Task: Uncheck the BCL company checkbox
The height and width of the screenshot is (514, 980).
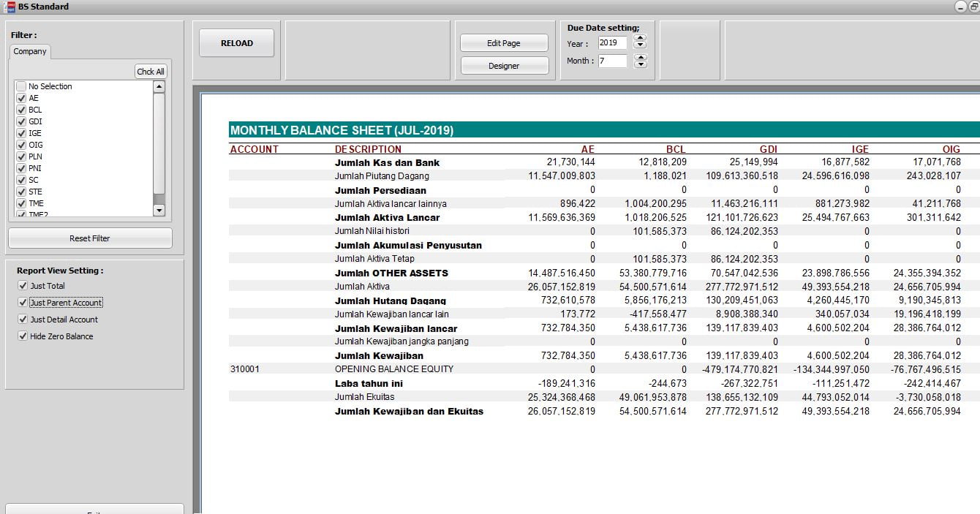Action: click(21, 110)
